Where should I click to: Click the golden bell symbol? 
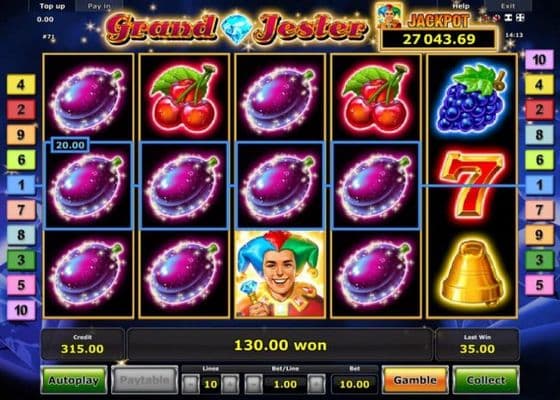pyautogui.click(x=472, y=274)
